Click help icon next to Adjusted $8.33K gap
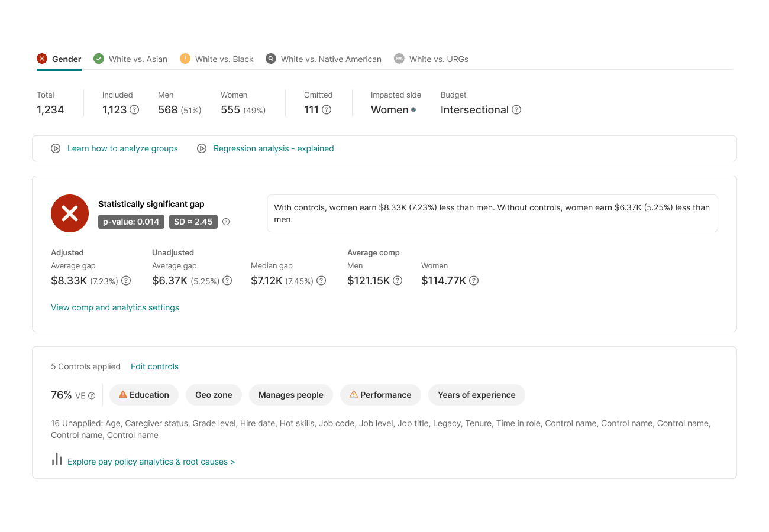Image resolution: width=769 pixels, height=532 pixels. click(126, 281)
